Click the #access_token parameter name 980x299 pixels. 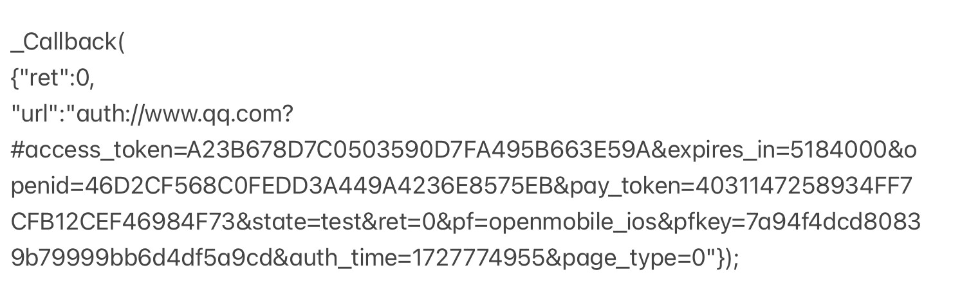pyautogui.click(x=92, y=151)
